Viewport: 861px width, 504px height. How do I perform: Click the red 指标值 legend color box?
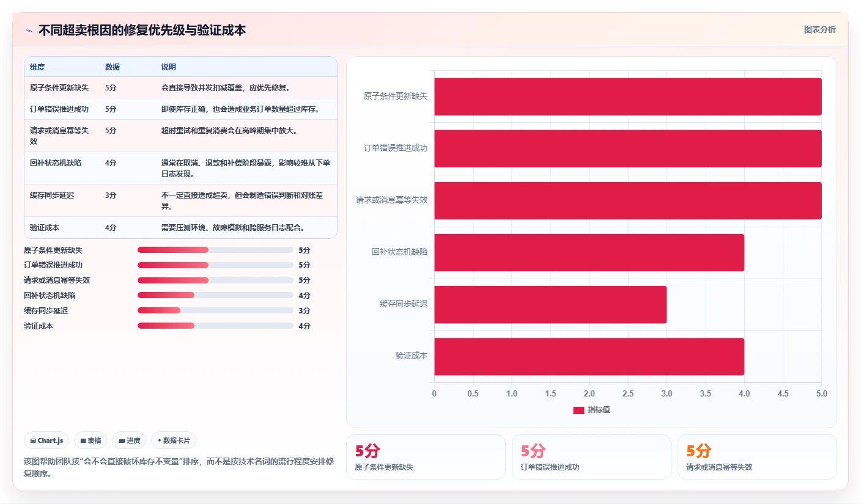[x=578, y=411]
